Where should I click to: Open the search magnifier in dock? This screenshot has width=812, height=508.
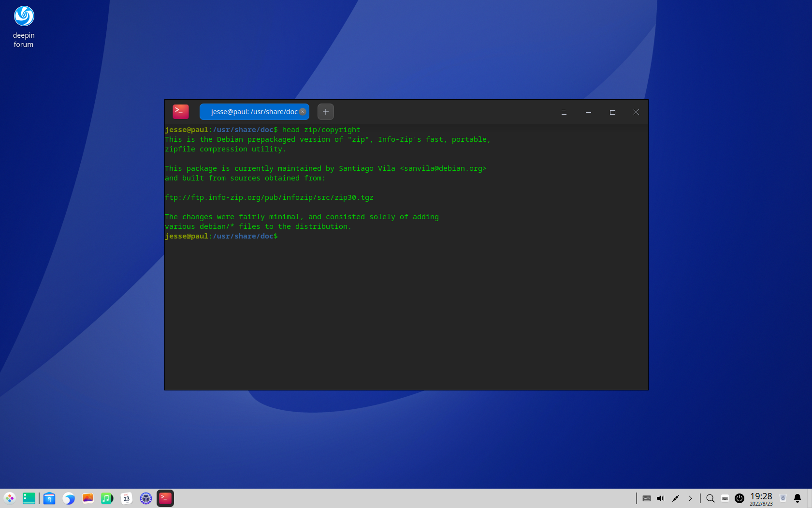pyautogui.click(x=710, y=498)
